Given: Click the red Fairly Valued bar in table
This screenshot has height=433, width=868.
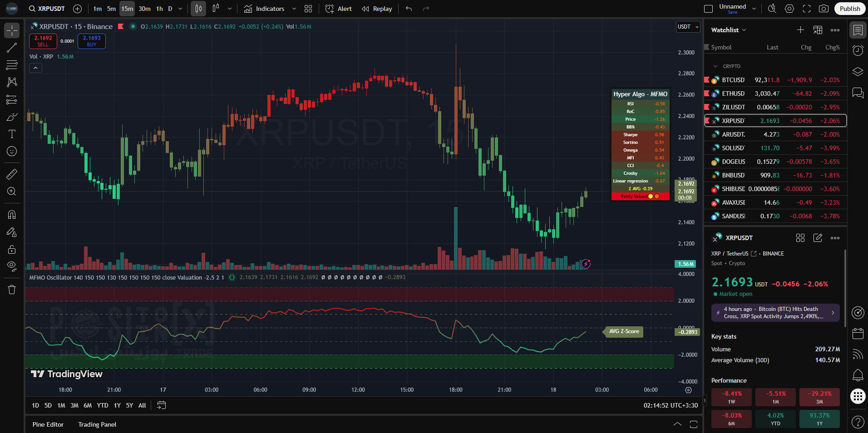Looking at the screenshot, I should [640, 197].
